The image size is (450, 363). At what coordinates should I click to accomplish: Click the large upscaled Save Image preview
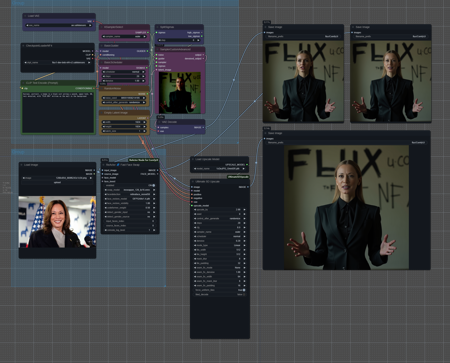tap(346, 207)
